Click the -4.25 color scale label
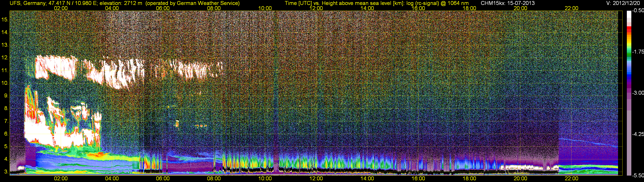Viewport: 644px width, 182px height. 638,134
